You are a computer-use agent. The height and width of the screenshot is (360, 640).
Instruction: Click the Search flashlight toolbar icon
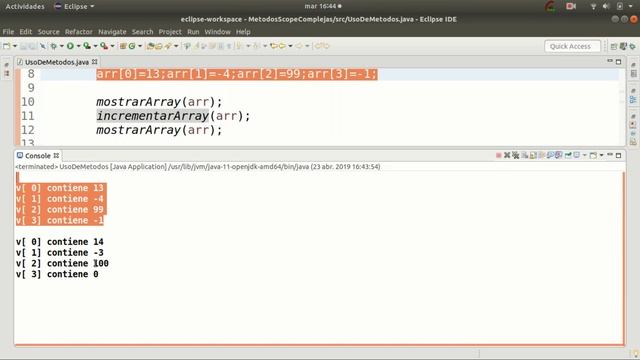tap(168, 46)
